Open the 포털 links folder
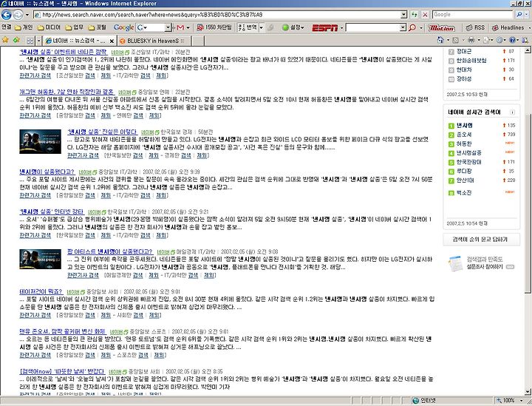The width and height of the screenshot is (532, 406). point(97,27)
